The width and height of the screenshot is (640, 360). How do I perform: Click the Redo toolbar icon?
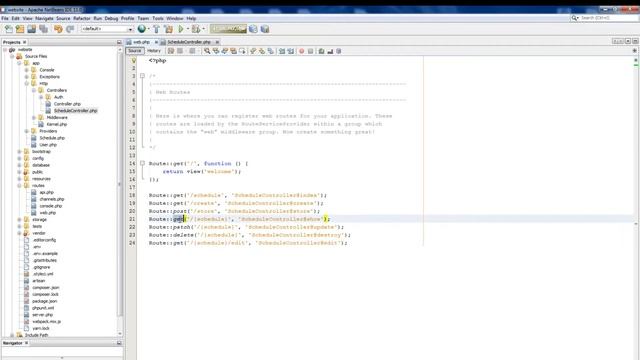click(x=70, y=29)
